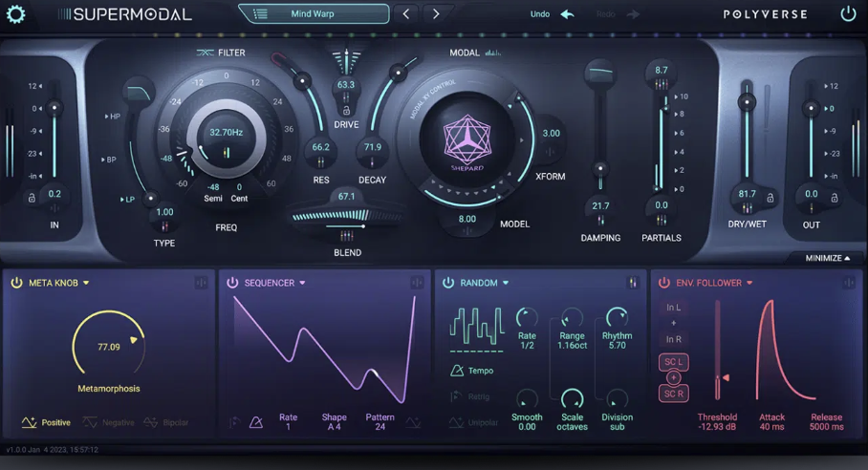Click the Redo arrow

point(633,13)
